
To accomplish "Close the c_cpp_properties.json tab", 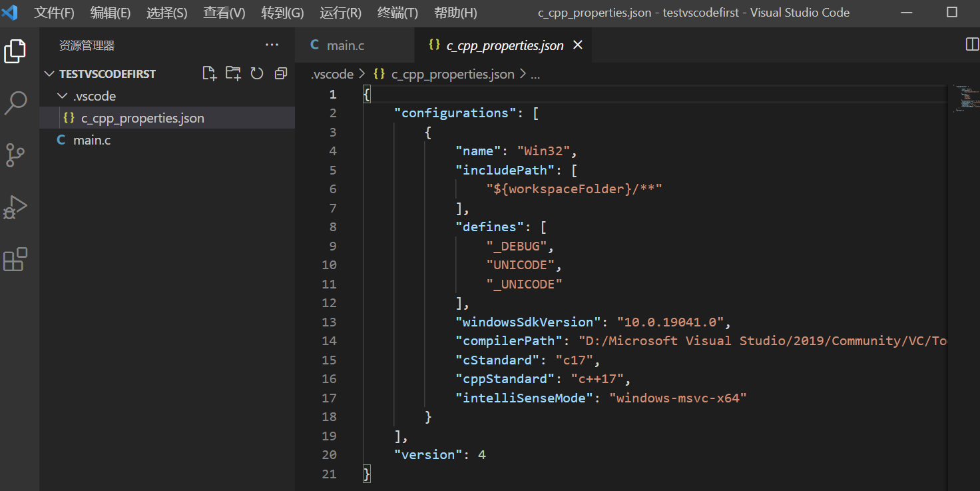I will [x=578, y=45].
